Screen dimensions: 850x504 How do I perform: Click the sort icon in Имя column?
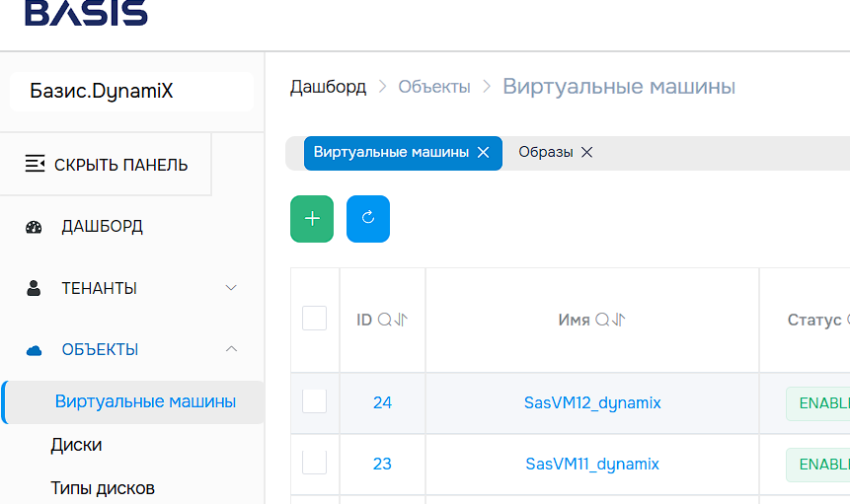coord(619,320)
